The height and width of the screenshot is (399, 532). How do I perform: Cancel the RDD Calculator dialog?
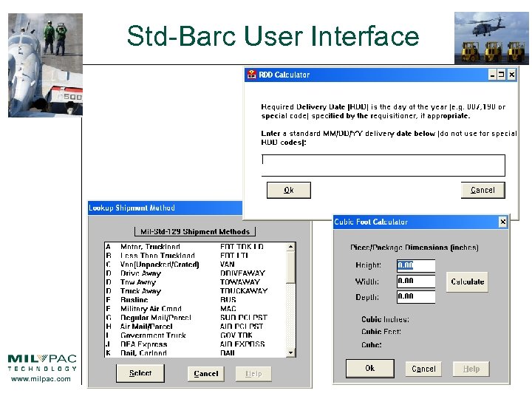(x=482, y=190)
